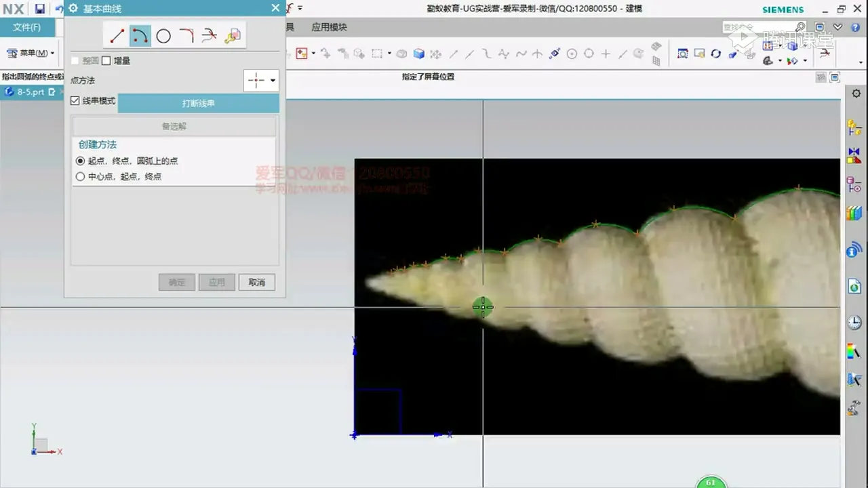
Task: Click the 打断线串 button
Action: [x=198, y=104]
